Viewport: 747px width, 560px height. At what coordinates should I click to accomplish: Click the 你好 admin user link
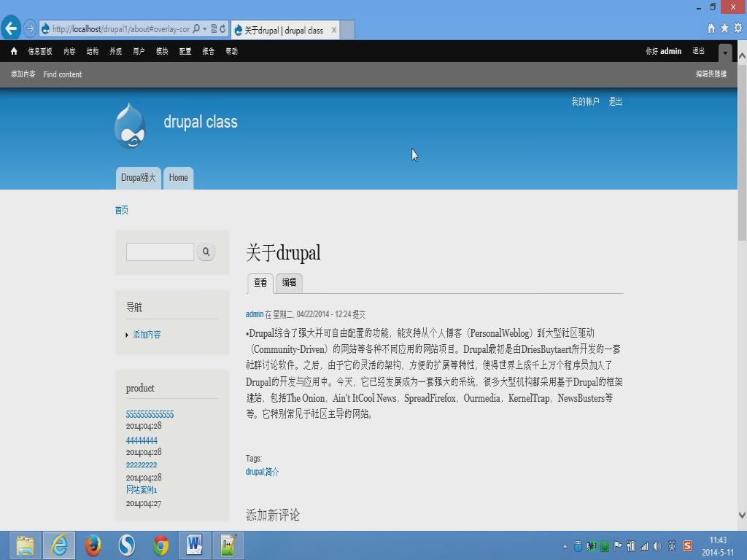pyautogui.click(x=664, y=51)
